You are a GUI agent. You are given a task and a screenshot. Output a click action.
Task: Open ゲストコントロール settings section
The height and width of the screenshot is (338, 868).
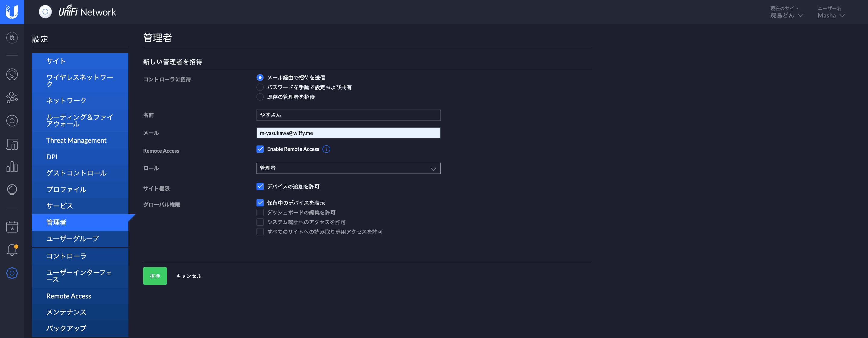(80, 173)
